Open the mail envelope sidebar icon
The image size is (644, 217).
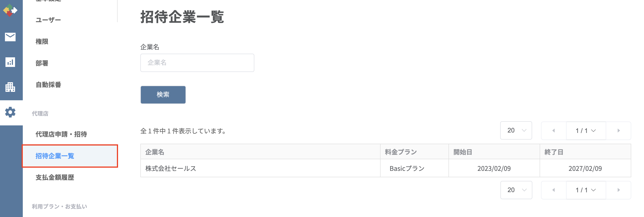(10, 37)
